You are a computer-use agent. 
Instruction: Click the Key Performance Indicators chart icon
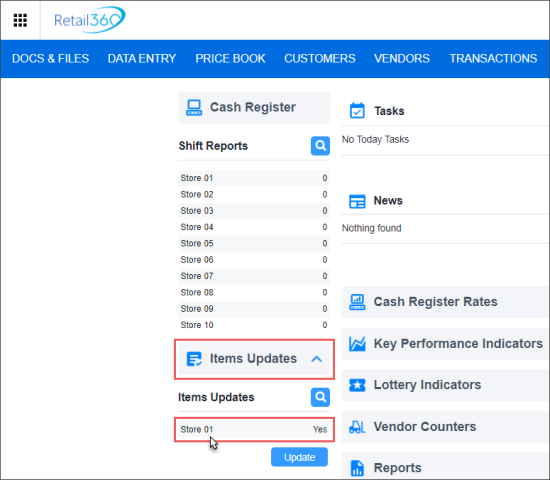357,344
